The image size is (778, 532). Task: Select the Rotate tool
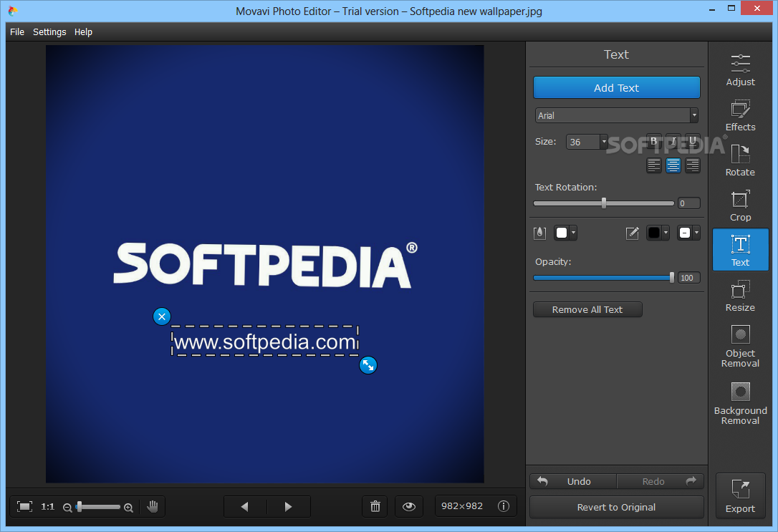740,160
